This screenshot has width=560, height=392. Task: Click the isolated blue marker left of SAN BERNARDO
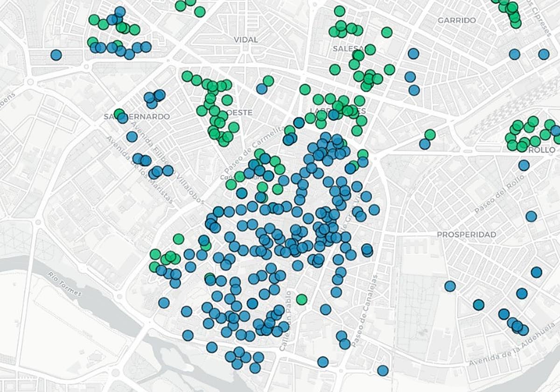point(55,54)
